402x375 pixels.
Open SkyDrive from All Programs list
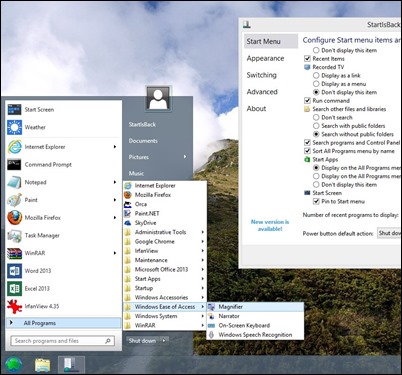pyautogui.click(x=165, y=223)
